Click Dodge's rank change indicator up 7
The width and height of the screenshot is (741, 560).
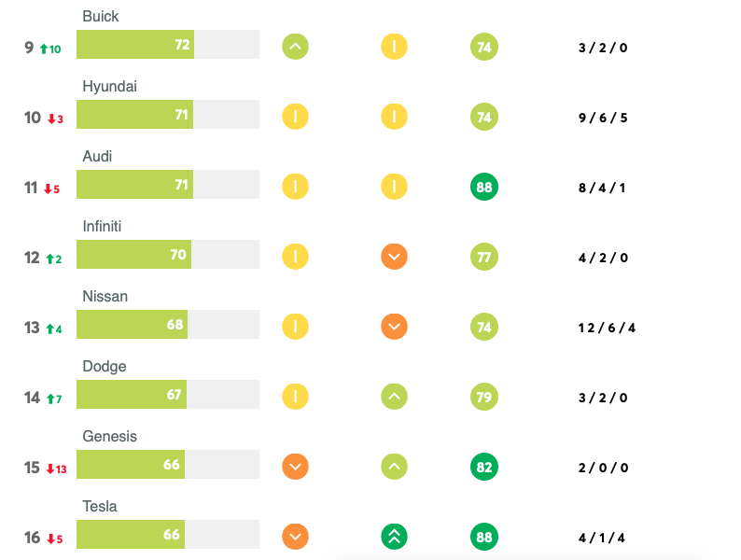(54, 399)
